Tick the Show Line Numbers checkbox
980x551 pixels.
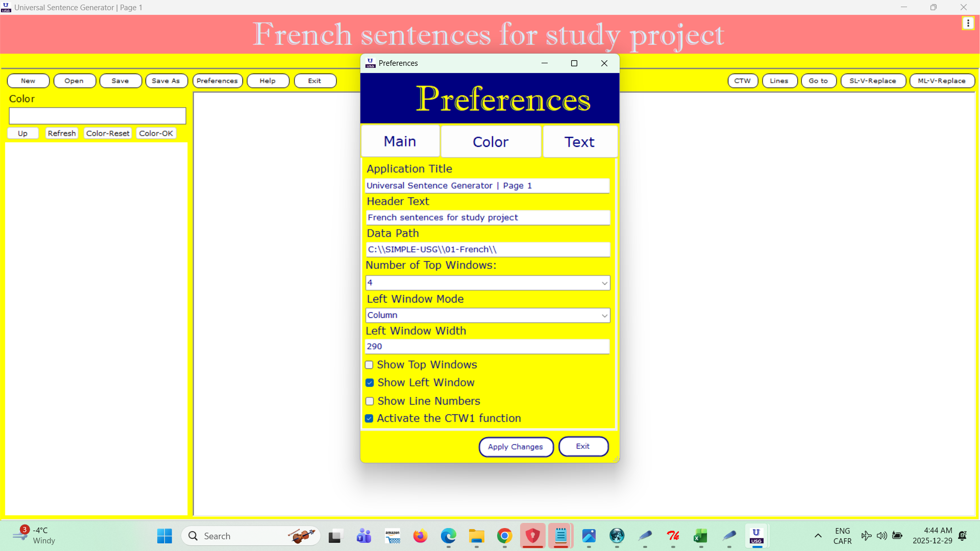370,401
